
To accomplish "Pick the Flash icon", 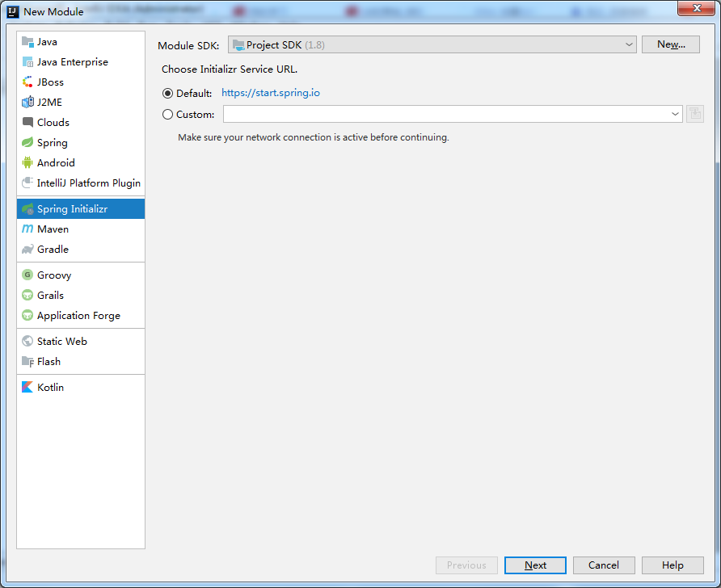I will coord(27,362).
